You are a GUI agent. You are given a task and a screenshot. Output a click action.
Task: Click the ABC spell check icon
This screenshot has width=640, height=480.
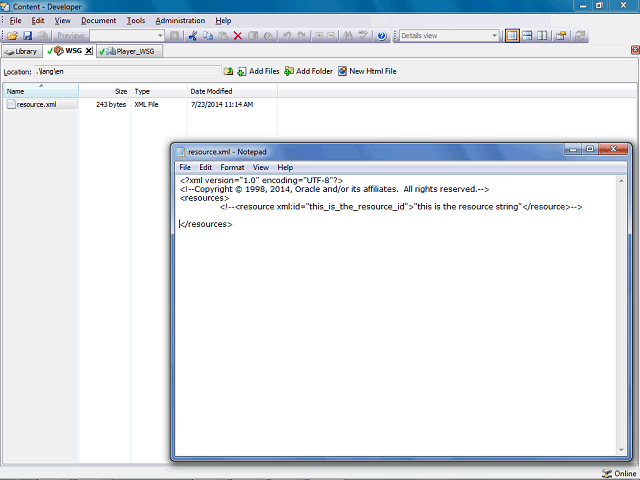tap(363, 36)
